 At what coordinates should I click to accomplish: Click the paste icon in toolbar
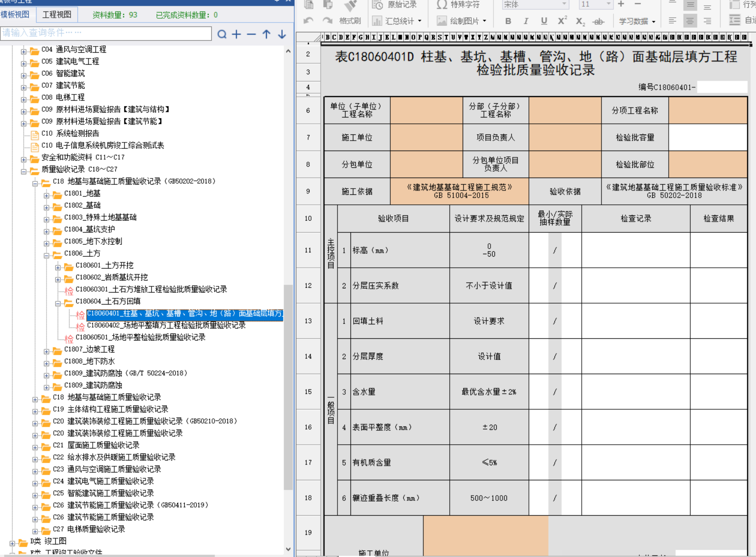pyautogui.click(x=328, y=4)
